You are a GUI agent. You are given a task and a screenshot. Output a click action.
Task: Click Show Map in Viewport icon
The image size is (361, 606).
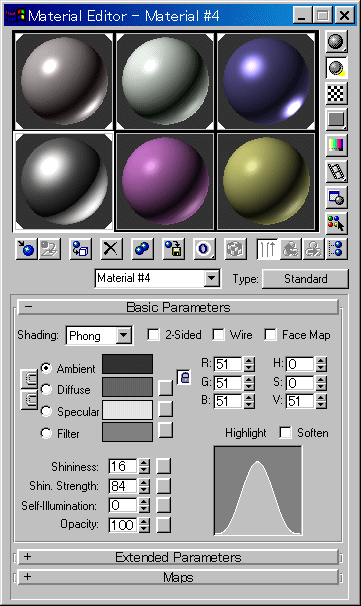235,249
